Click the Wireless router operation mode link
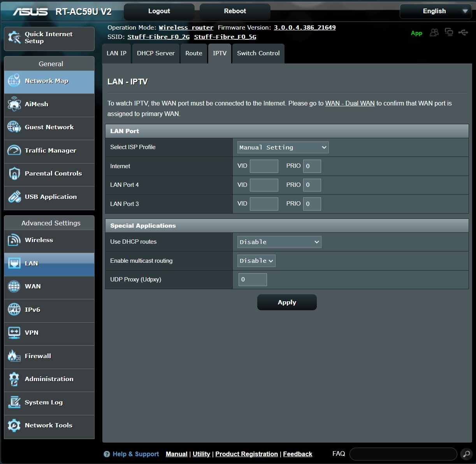This screenshot has height=464, width=476. pos(186,28)
